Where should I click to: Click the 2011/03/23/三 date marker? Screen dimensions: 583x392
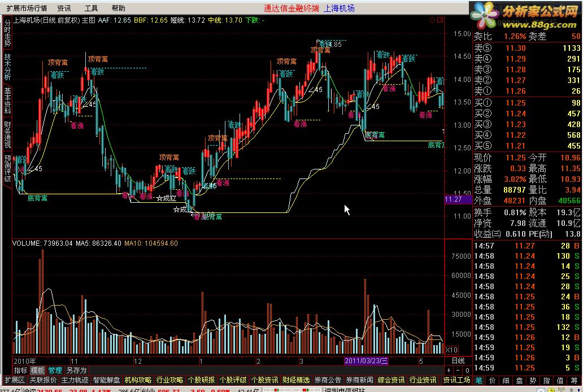[366, 361]
